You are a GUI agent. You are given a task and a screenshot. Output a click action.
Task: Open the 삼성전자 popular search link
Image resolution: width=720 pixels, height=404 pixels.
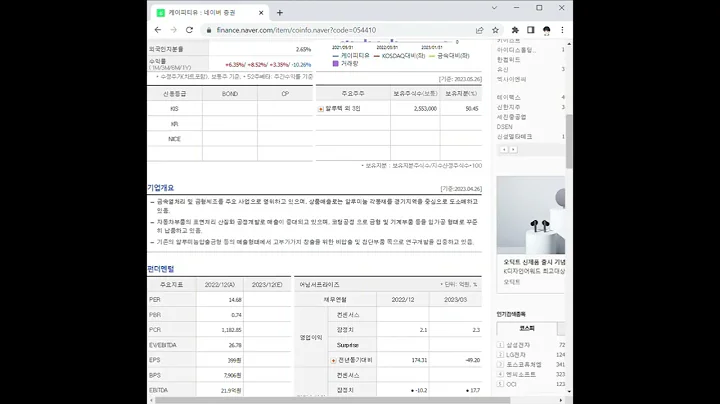click(x=518, y=345)
